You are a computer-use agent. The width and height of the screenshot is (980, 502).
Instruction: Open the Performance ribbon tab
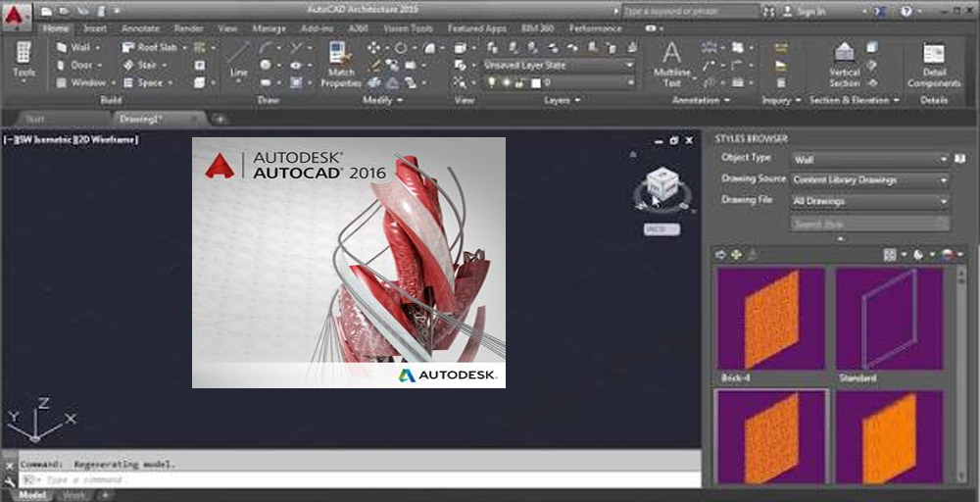pyautogui.click(x=595, y=28)
